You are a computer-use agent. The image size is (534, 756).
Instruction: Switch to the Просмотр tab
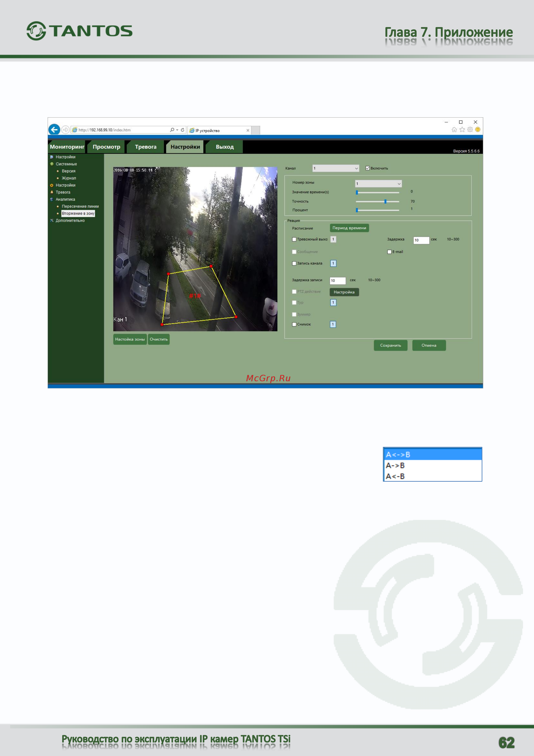pyautogui.click(x=106, y=147)
